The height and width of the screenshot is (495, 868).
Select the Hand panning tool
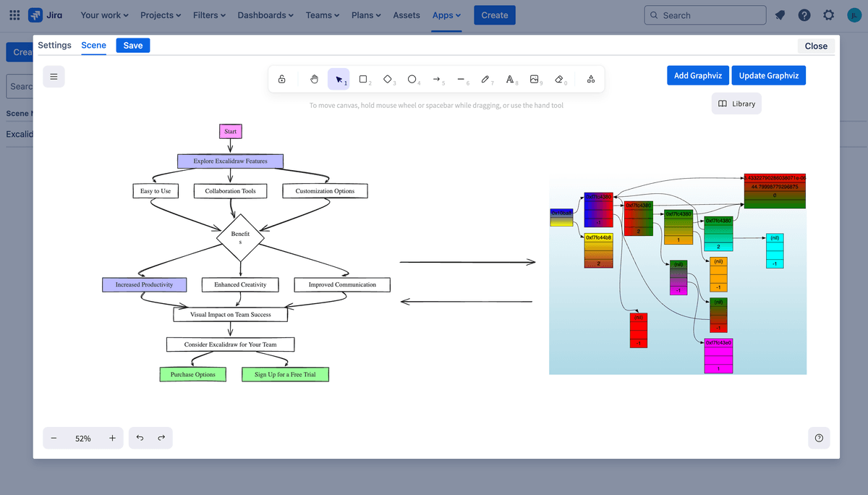[x=314, y=79]
